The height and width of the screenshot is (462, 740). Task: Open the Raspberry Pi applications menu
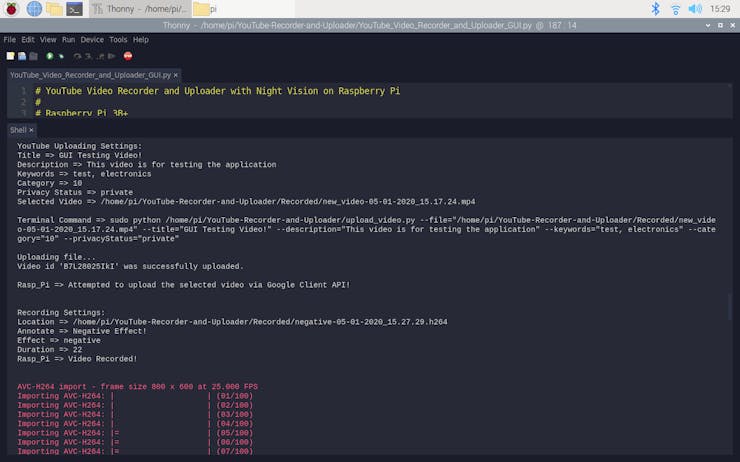coord(11,8)
